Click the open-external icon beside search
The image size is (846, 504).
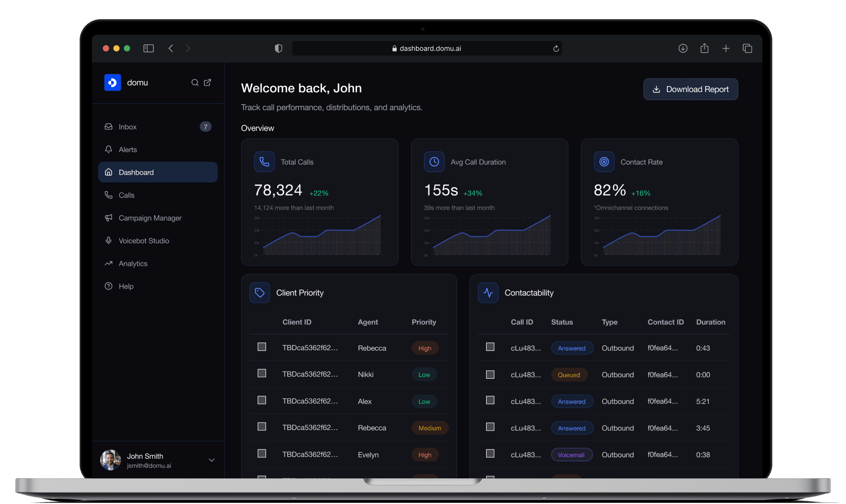point(207,83)
